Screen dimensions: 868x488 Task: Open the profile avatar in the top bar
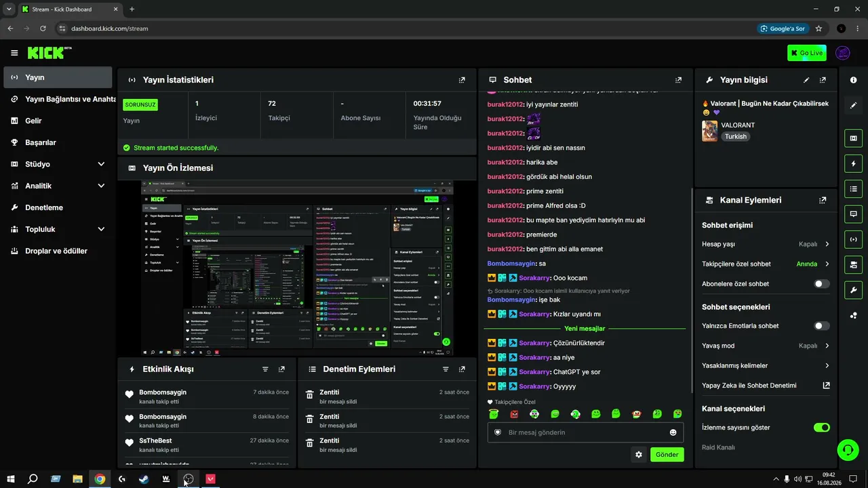843,53
